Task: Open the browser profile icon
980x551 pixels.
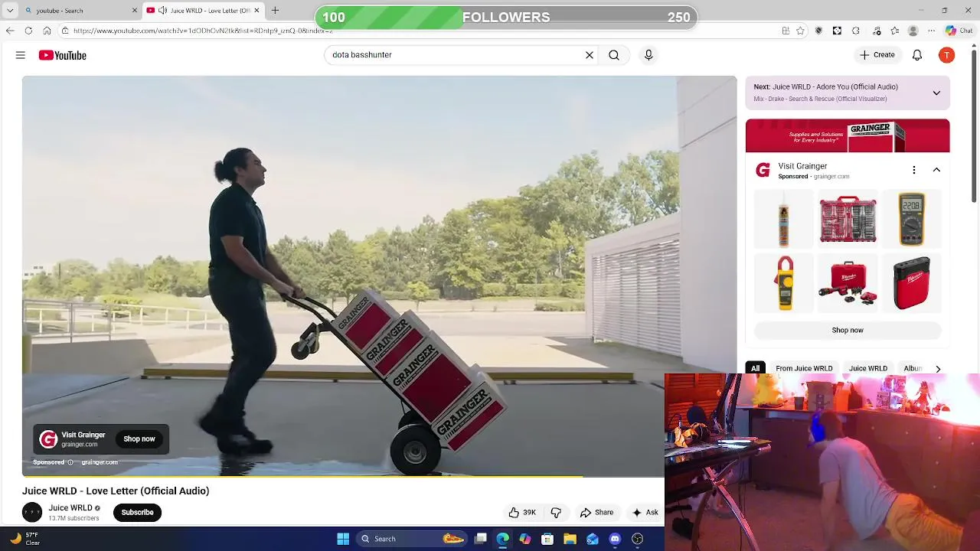Action: click(913, 31)
